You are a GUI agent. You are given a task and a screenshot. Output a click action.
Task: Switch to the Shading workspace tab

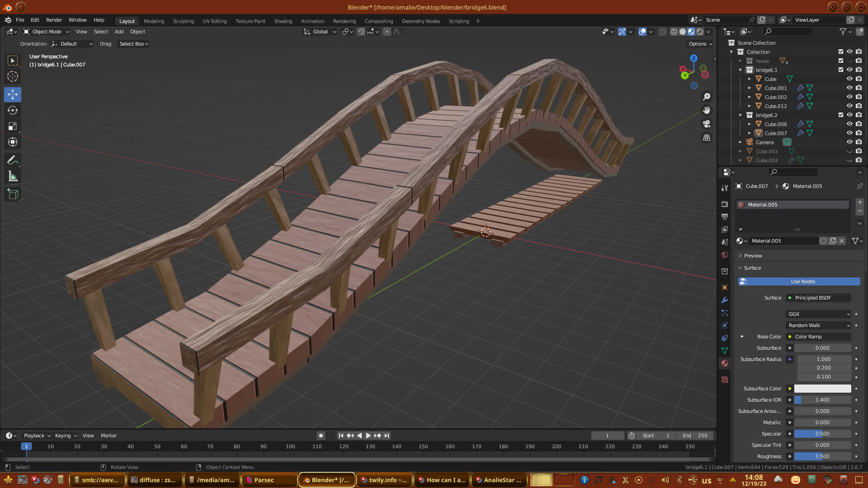(x=283, y=21)
